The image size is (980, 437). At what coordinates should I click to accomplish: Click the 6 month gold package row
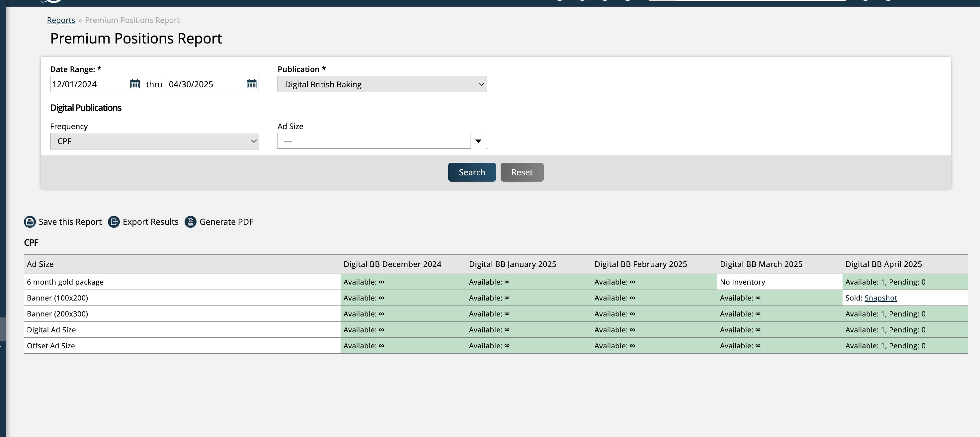[65, 282]
